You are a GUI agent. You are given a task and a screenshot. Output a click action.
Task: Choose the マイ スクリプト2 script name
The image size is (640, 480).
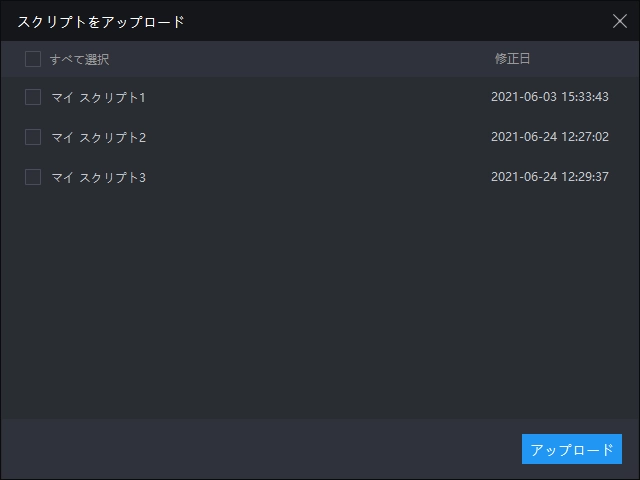click(x=99, y=137)
